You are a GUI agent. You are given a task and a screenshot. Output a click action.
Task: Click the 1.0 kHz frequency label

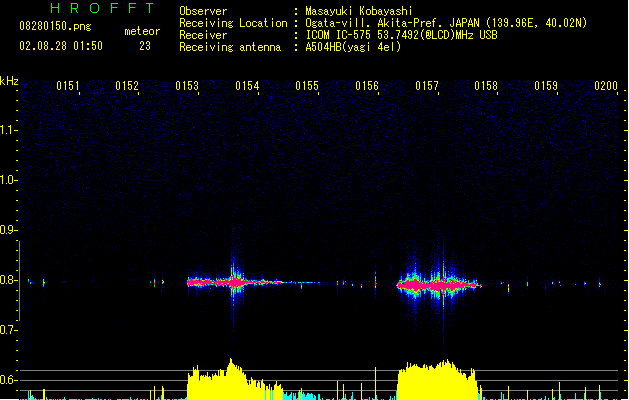tap(8, 180)
